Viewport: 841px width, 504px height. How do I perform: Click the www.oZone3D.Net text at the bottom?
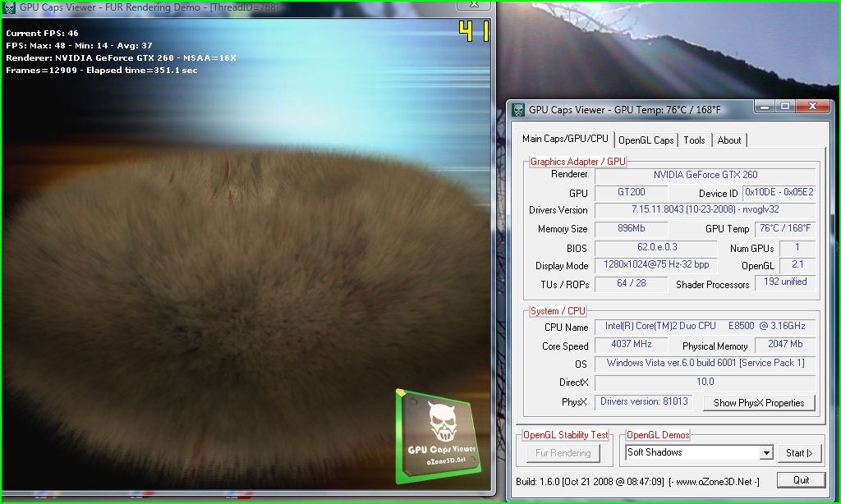coord(715,482)
